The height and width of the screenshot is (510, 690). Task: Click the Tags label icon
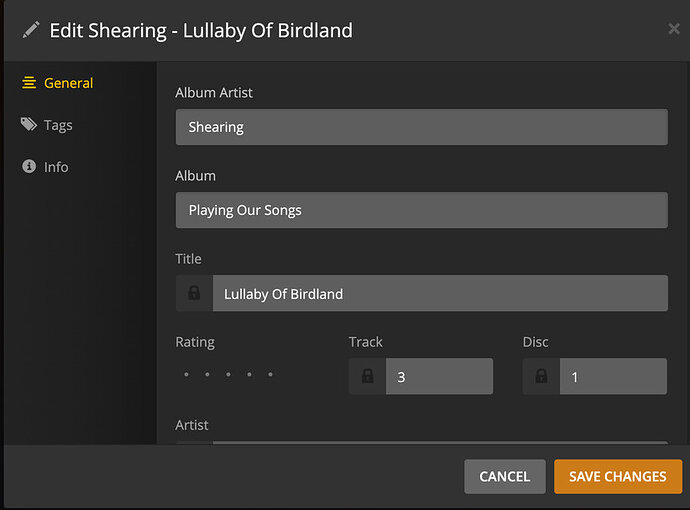click(x=29, y=125)
